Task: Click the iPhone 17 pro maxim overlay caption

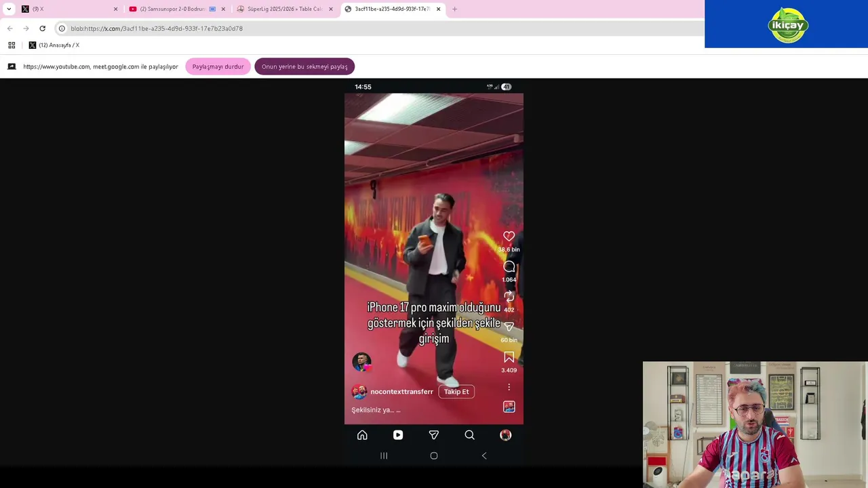Action: coord(434,323)
